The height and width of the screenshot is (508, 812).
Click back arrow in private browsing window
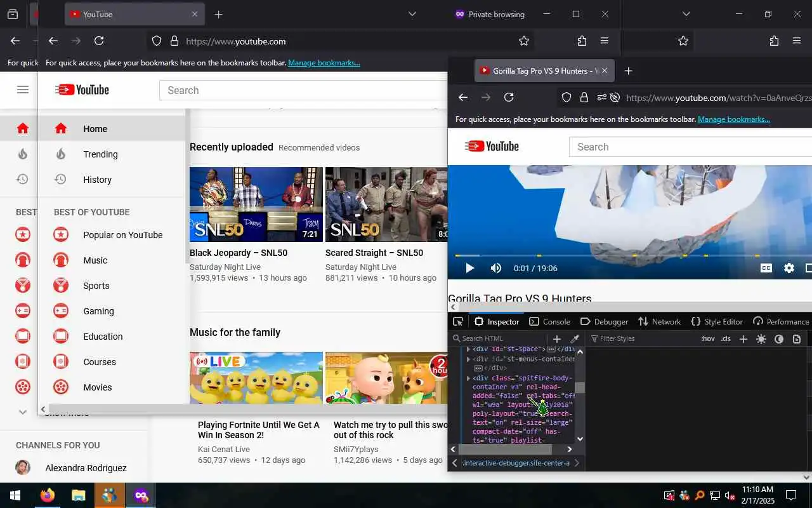tap(53, 41)
